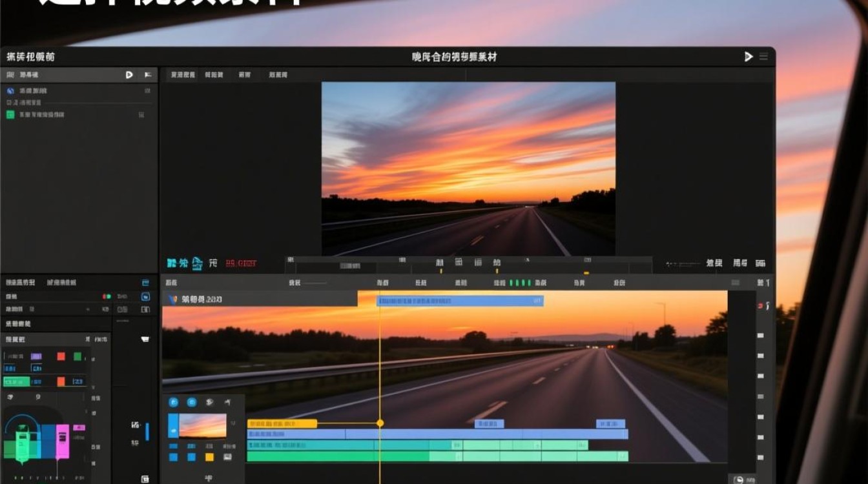This screenshot has width=868, height=484.
Task: Click the gray shutter icon above the clip thumbnail
Action: click(210, 402)
